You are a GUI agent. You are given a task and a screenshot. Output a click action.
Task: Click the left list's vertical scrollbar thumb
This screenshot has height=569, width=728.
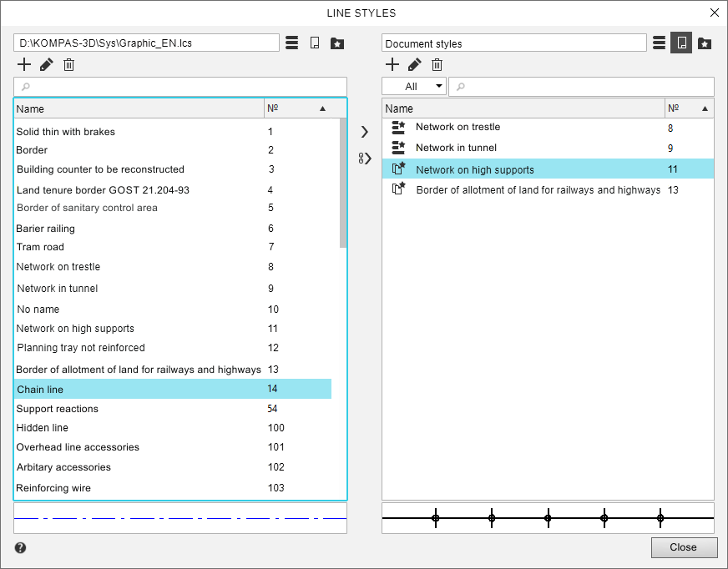tap(343, 184)
